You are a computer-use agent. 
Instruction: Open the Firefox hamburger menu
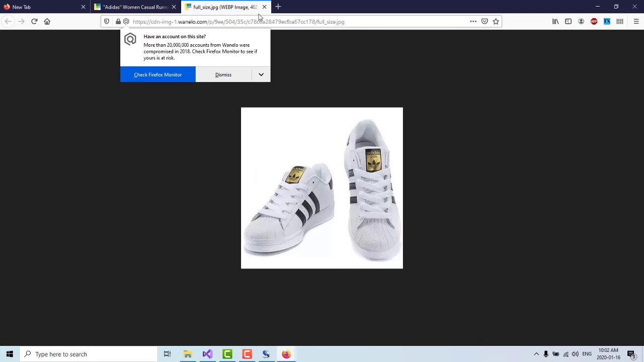636,22
